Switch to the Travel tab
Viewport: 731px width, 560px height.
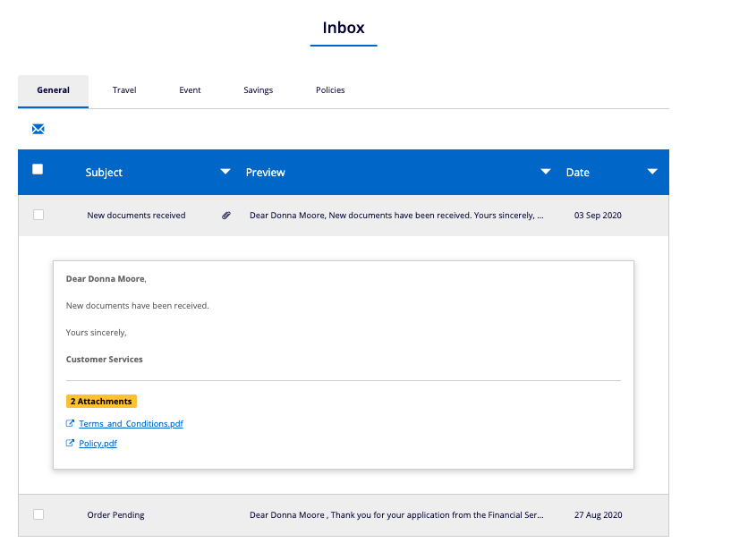tap(124, 90)
